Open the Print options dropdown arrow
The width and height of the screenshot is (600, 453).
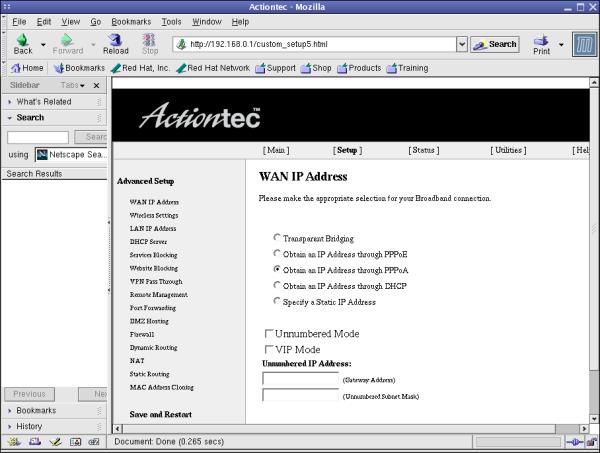(561, 44)
